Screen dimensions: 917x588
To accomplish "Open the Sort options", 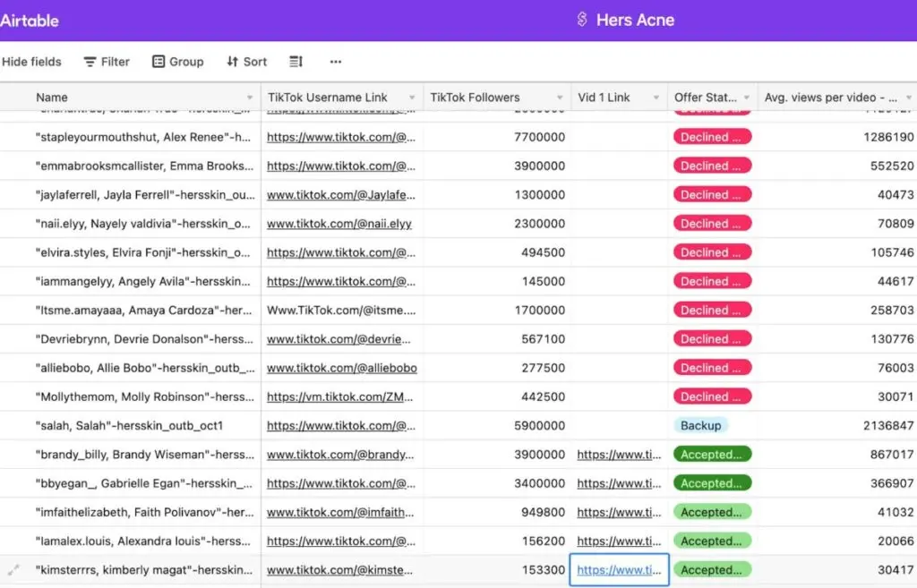I will (x=246, y=62).
